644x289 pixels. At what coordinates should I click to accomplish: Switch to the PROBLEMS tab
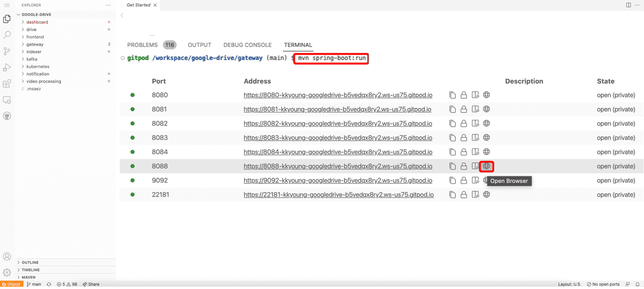tap(142, 45)
